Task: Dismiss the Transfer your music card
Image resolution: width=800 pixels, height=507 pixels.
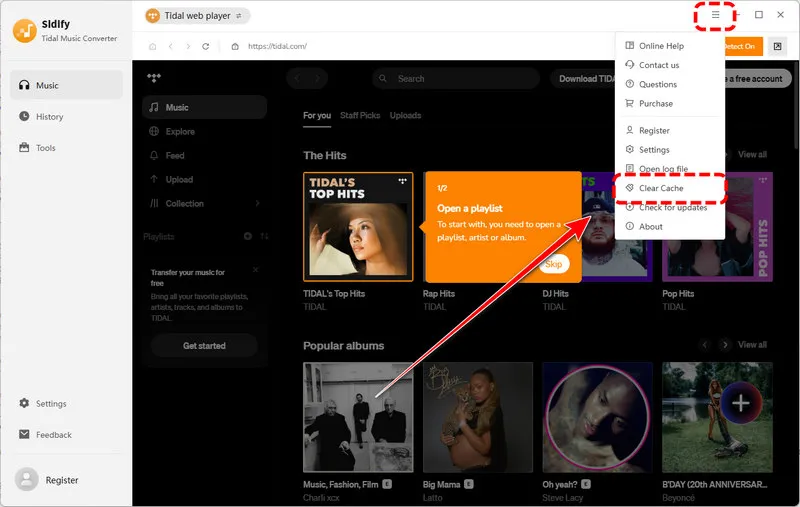Action: click(256, 270)
